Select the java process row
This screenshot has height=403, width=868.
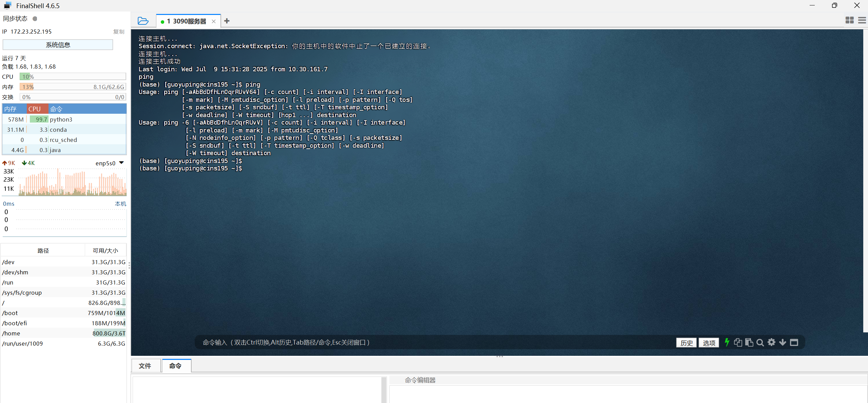click(64, 150)
